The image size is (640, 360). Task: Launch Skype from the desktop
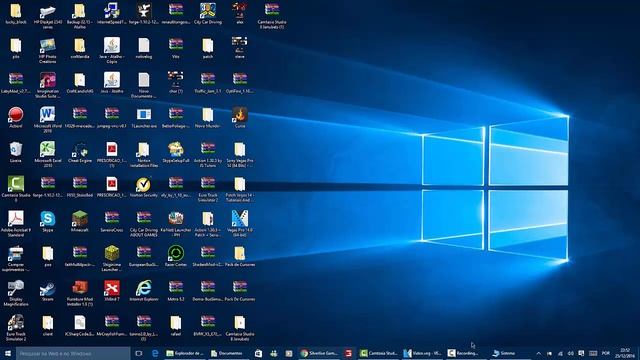[x=48, y=218]
